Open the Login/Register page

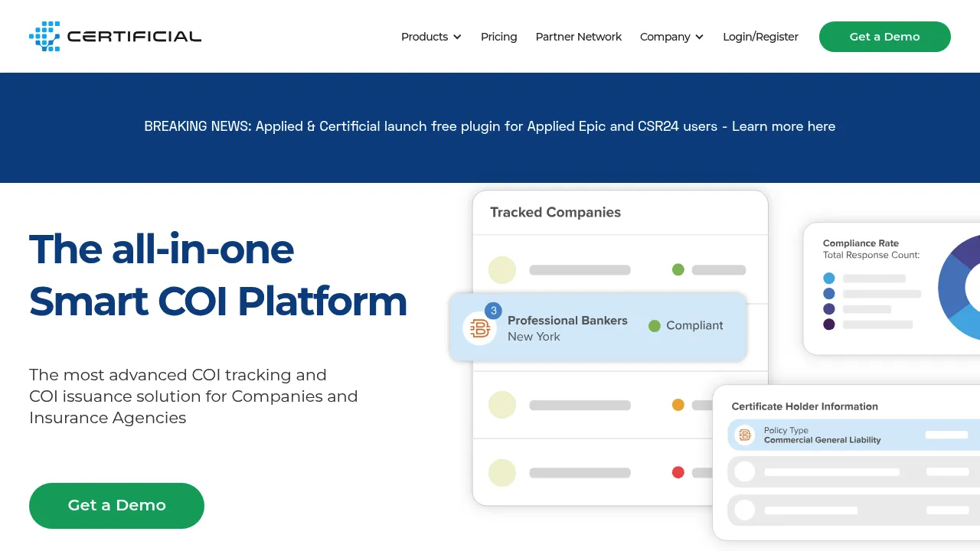pyautogui.click(x=760, y=37)
